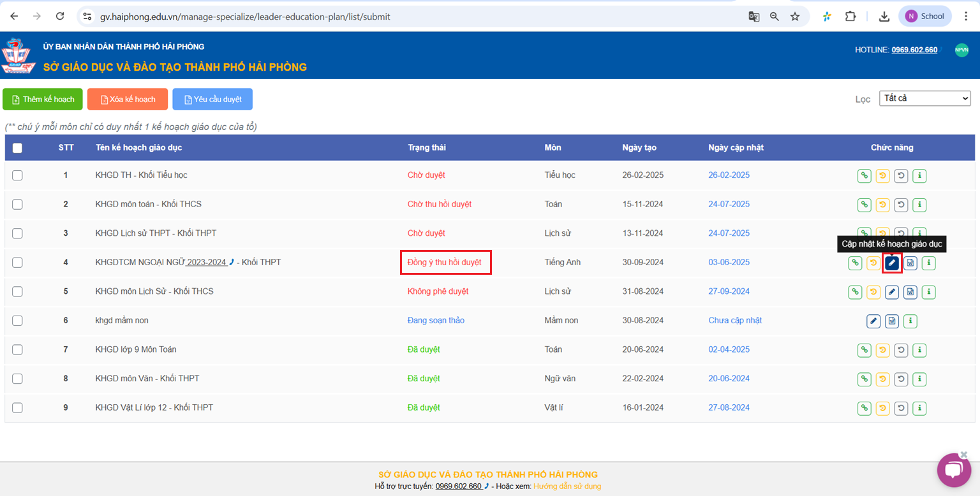This screenshot has height=496, width=980.
Task: Click the Chrome extensions puzzle icon
Action: click(x=850, y=17)
